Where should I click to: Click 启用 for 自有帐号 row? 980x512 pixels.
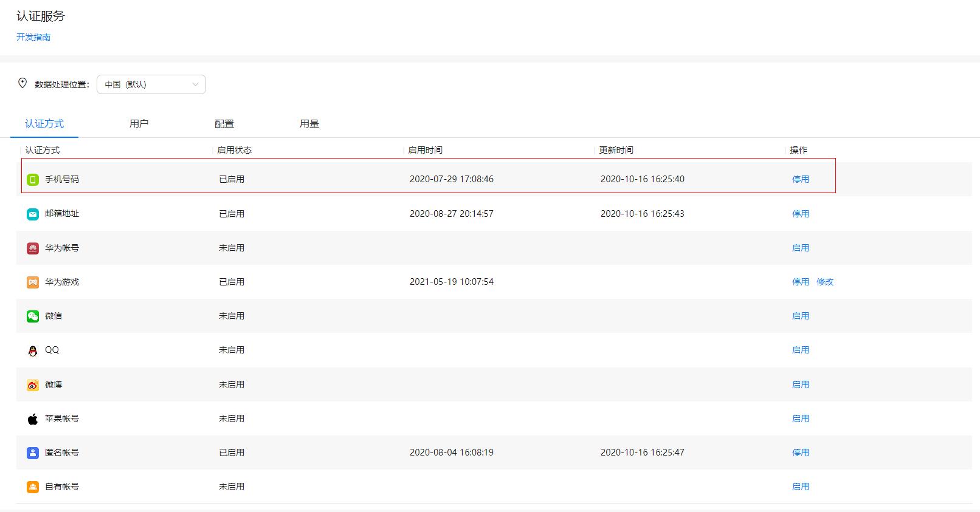pos(801,486)
